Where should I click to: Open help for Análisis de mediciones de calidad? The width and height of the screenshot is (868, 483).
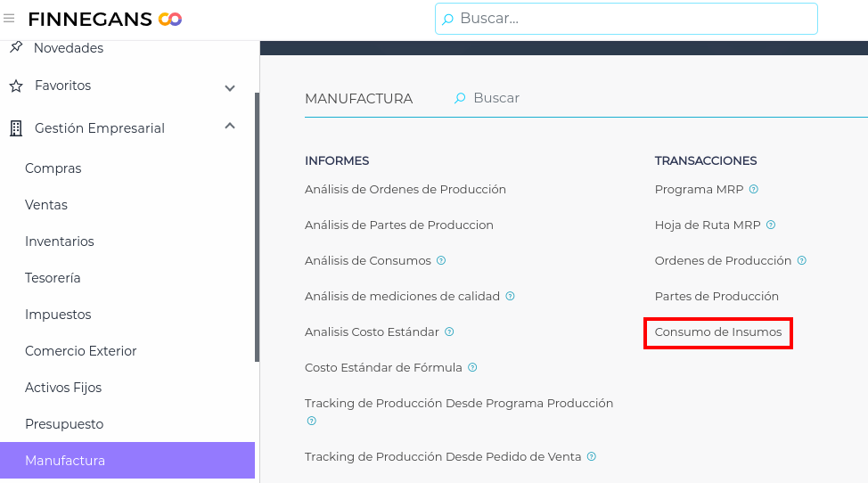click(x=510, y=297)
